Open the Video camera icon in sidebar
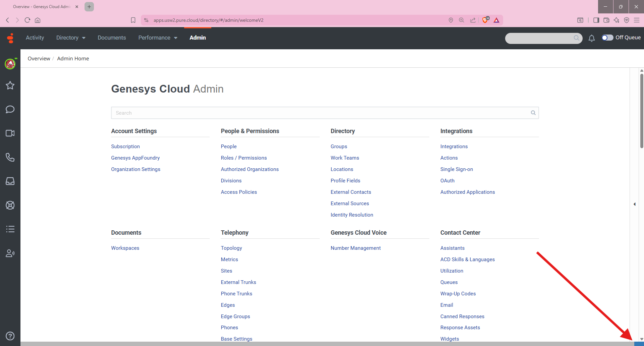 (10, 133)
